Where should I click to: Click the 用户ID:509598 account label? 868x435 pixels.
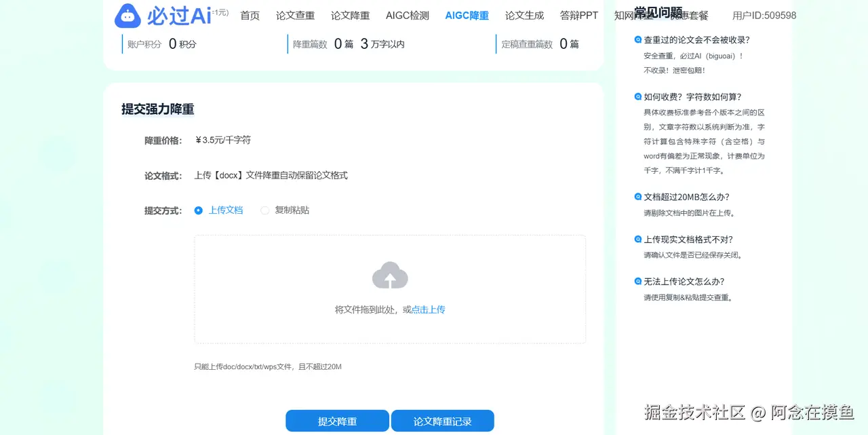[x=764, y=16]
